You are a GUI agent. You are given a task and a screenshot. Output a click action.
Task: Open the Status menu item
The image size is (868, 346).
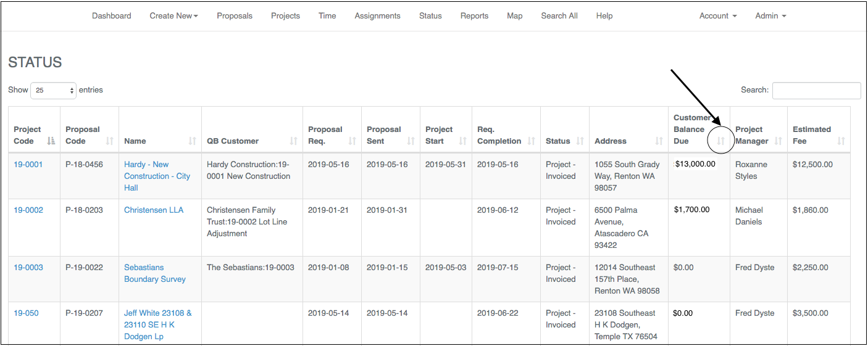[430, 16]
